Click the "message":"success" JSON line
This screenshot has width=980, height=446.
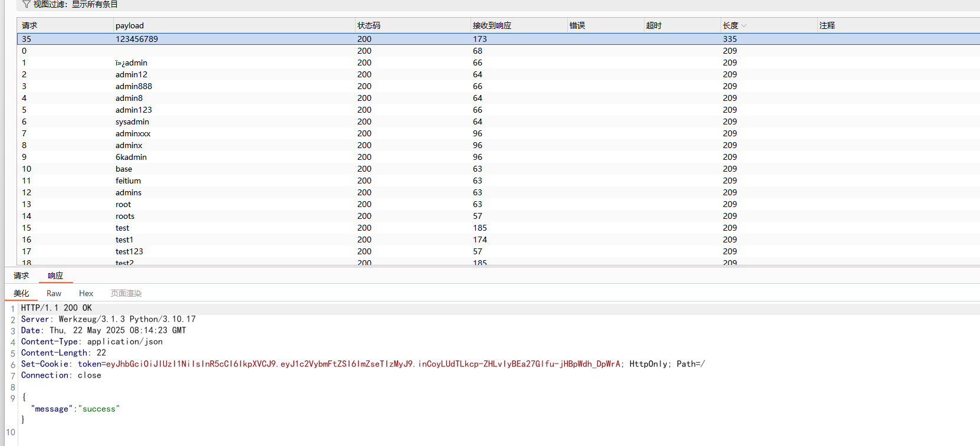pyautogui.click(x=75, y=409)
